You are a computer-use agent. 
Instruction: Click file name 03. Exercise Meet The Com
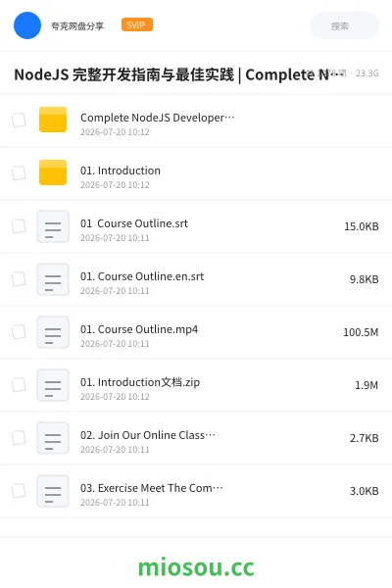coord(152,488)
